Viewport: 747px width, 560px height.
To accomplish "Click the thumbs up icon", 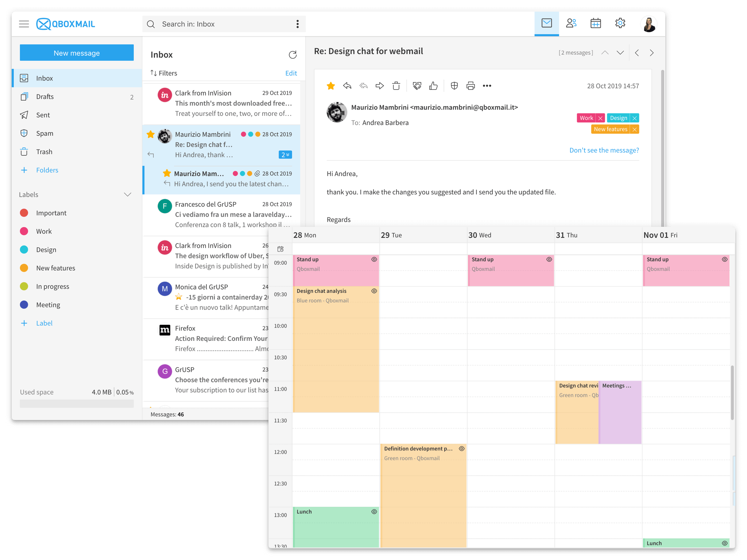I will pyautogui.click(x=433, y=86).
